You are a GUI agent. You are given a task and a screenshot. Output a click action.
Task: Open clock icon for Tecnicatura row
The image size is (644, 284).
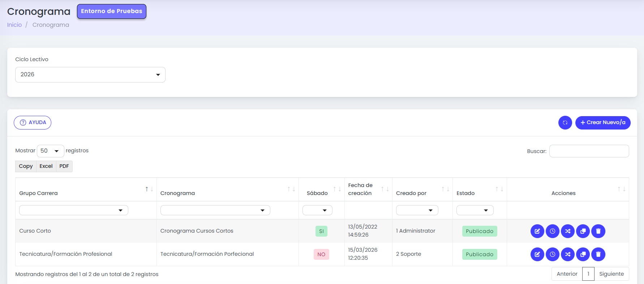pyautogui.click(x=553, y=254)
